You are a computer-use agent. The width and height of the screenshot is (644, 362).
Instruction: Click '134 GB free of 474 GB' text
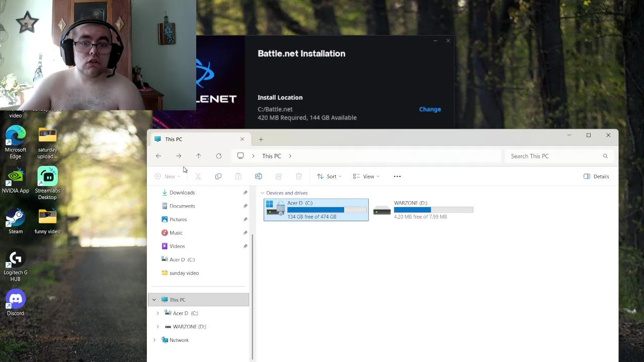coord(312,217)
